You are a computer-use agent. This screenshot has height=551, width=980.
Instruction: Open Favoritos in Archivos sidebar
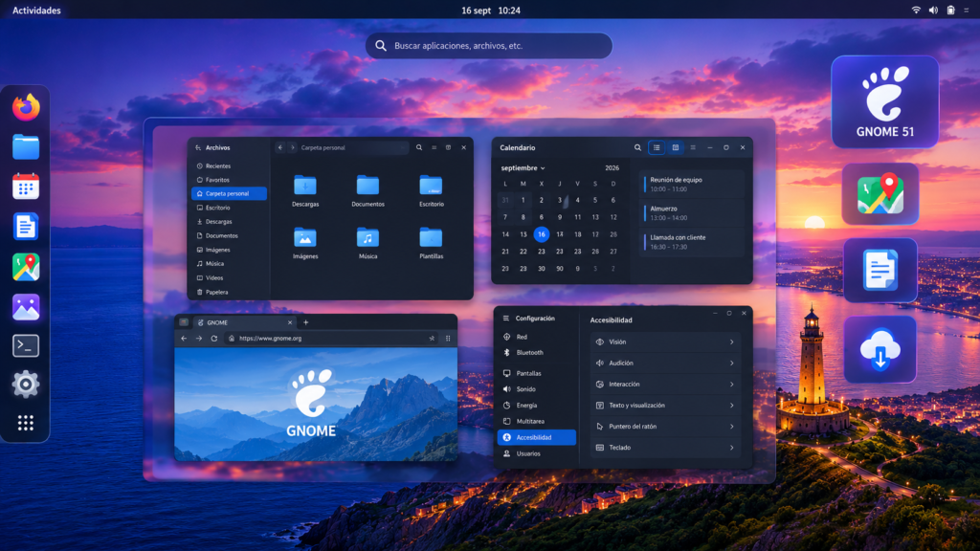click(230, 180)
